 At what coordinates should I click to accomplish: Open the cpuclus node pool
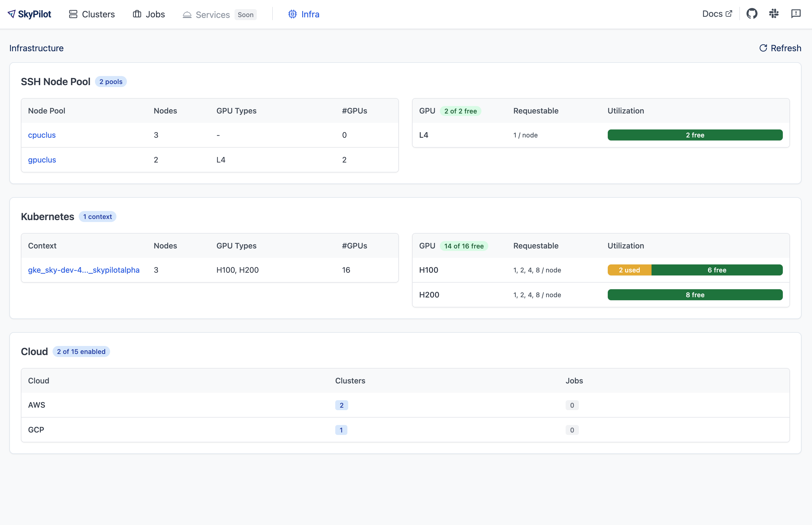click(x=42, y=135)
